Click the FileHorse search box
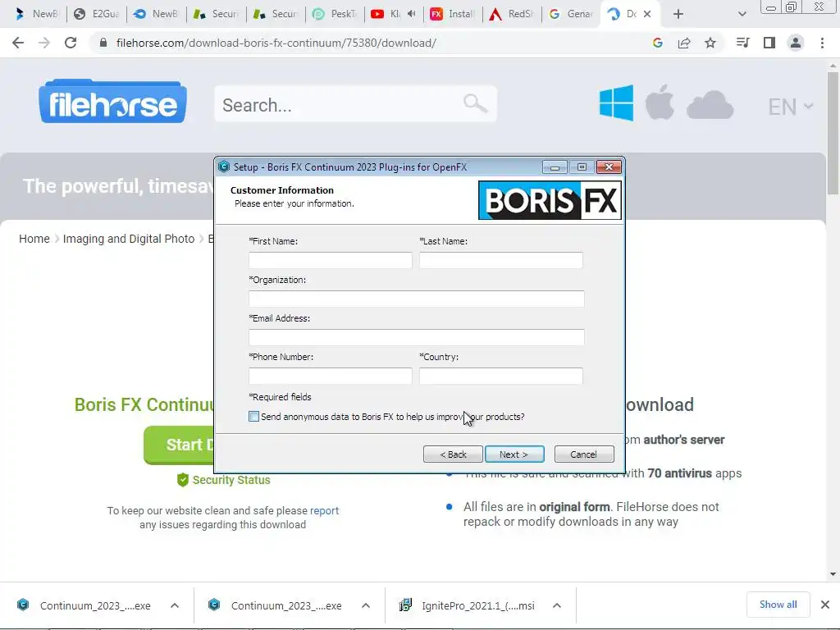 tap(356, 104)
